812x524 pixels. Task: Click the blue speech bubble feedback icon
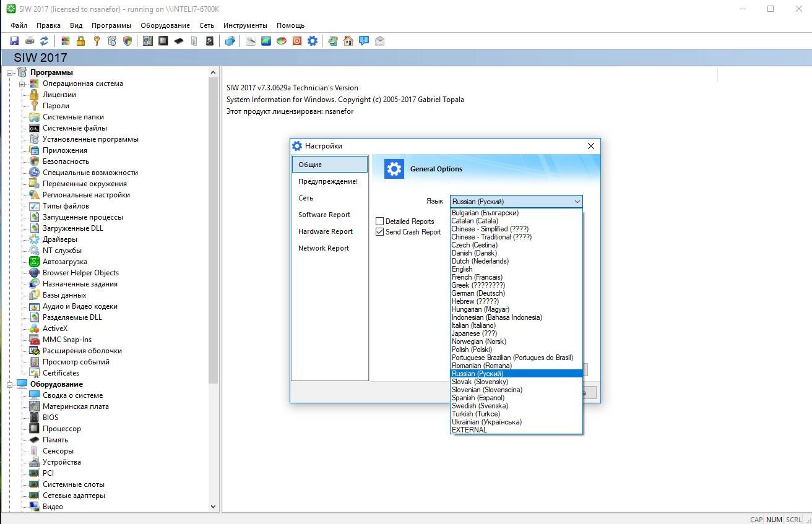pos(364,41)
